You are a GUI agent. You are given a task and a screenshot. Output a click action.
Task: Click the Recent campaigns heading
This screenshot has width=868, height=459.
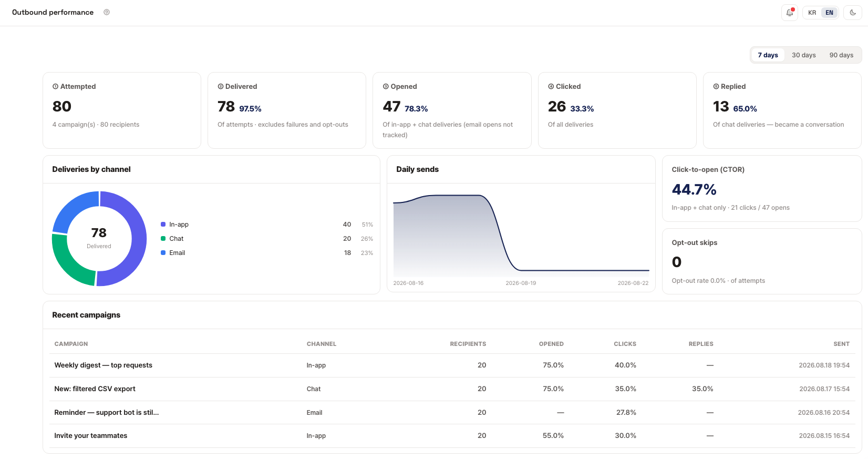point(86,315)
